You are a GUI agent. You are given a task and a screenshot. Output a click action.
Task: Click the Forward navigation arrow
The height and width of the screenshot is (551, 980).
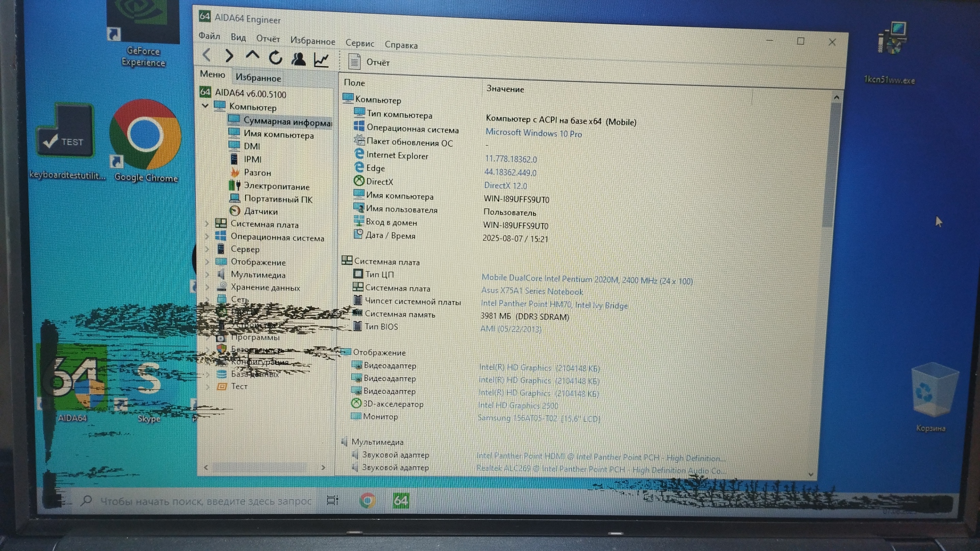coord(229,56)
